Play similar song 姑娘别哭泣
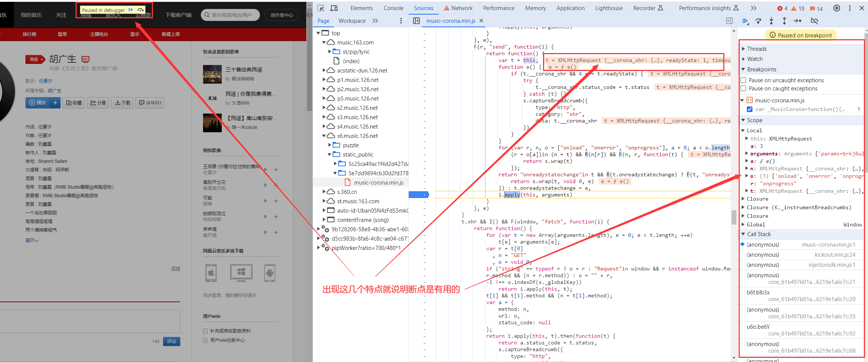This screenshot has width=868, height=362. click(266, 217)
